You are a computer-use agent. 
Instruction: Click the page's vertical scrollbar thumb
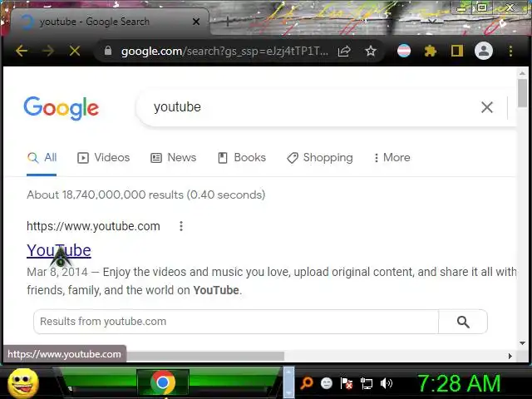pyautogui.click(x=523, y=93)
